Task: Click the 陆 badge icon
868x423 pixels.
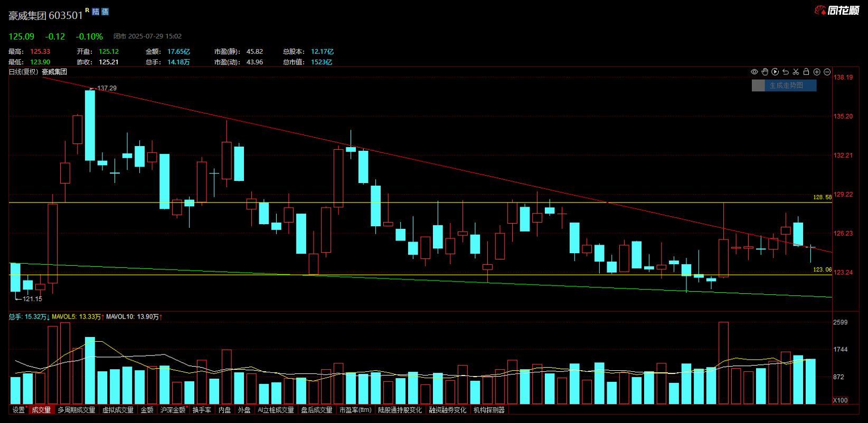Action: click(x=96, y=12)
